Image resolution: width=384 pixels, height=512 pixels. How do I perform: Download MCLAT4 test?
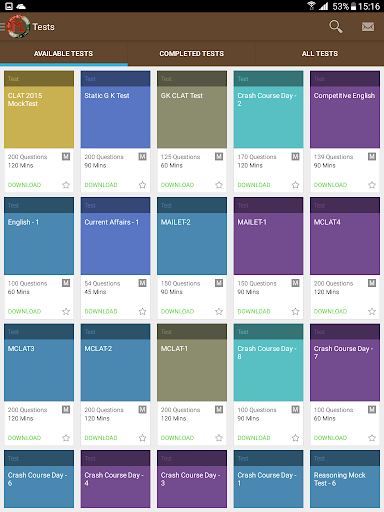pyautogui.click(x=330, y=311)
